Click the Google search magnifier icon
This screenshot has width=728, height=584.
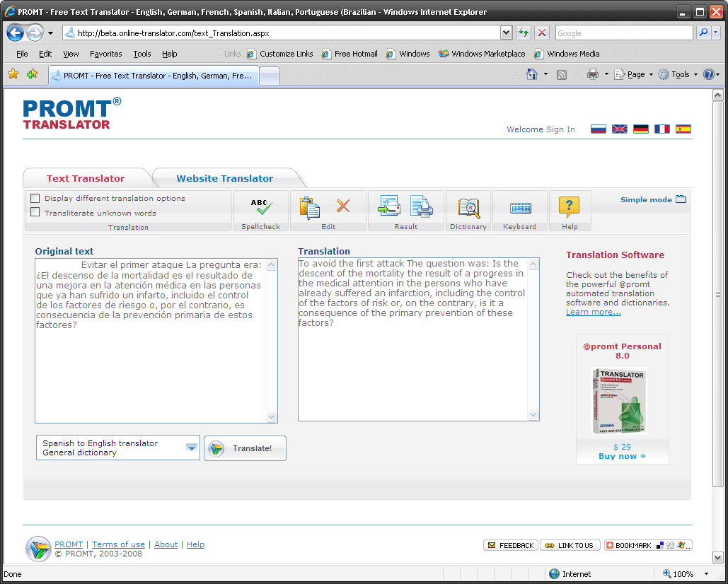(x=703, y=33)
